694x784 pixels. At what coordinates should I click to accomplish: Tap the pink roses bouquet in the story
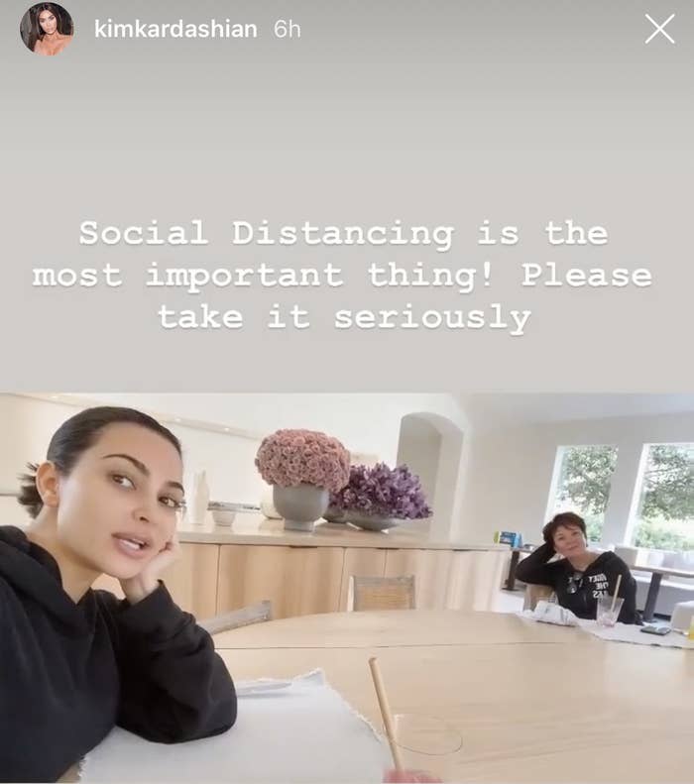pyautogui.click(x=303, y=459)
